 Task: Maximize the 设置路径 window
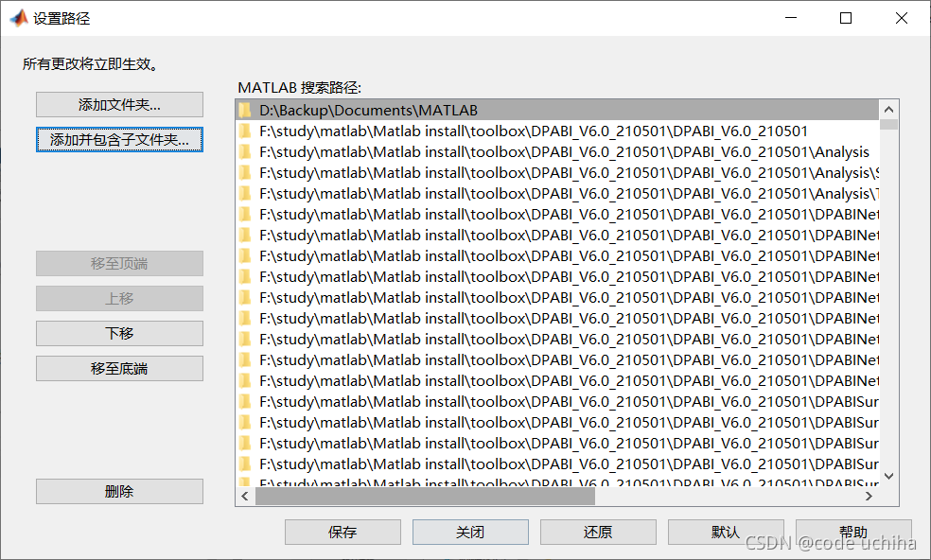(846, 18)
